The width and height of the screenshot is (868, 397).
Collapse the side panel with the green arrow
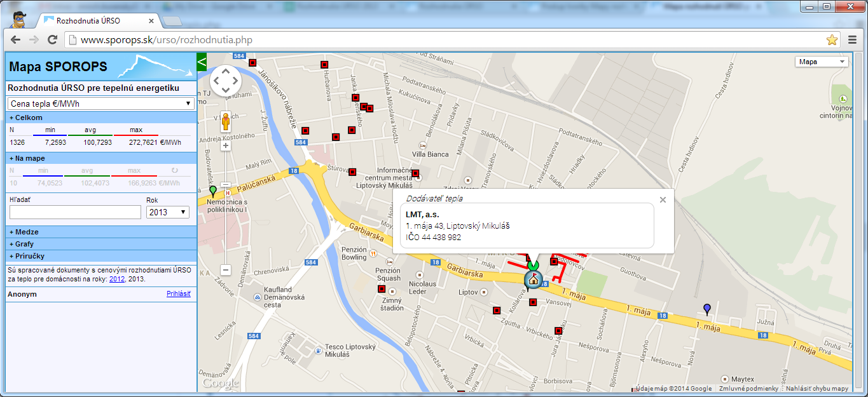202,62
